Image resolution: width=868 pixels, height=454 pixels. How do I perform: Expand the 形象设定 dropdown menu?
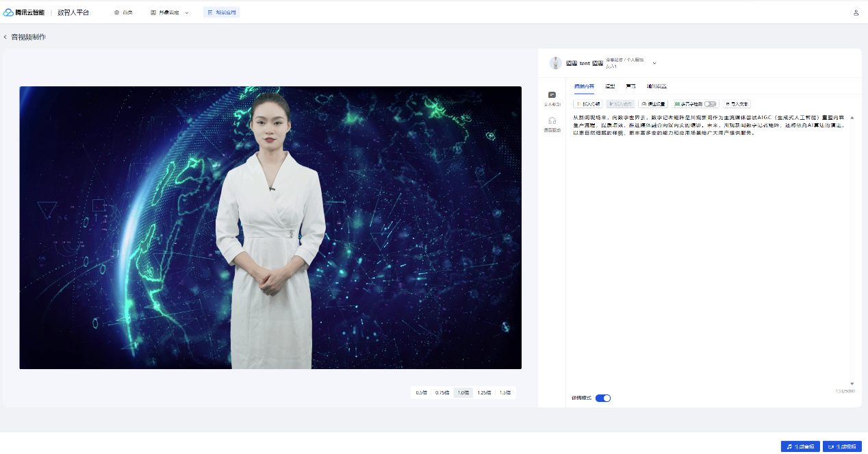(x=170, y=12)
